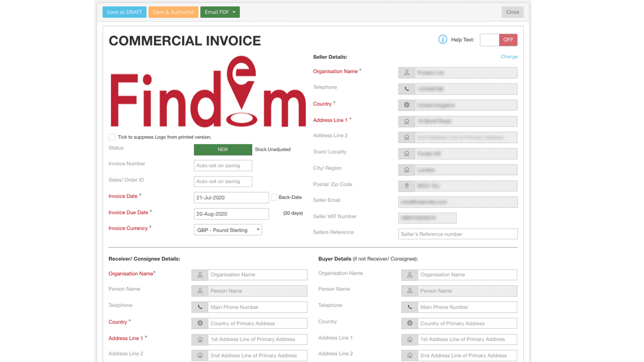The image size is (644, 362).
Task: Click the person icon beside buyer Person Name
Action: 410,290
